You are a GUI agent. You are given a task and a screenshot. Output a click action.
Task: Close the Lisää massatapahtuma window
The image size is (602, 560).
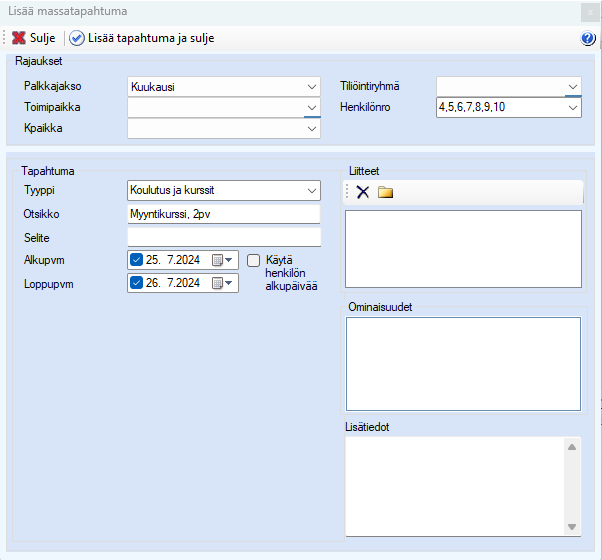(588, 12)
